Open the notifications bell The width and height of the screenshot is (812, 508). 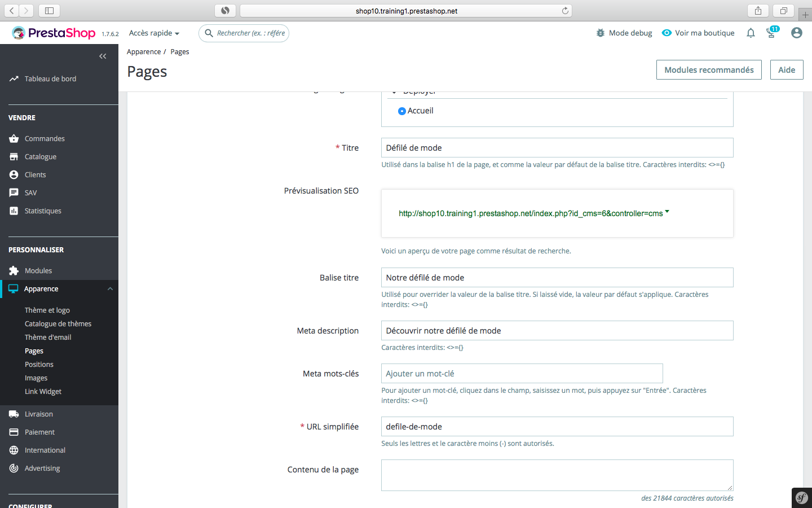tap(751, 33)
